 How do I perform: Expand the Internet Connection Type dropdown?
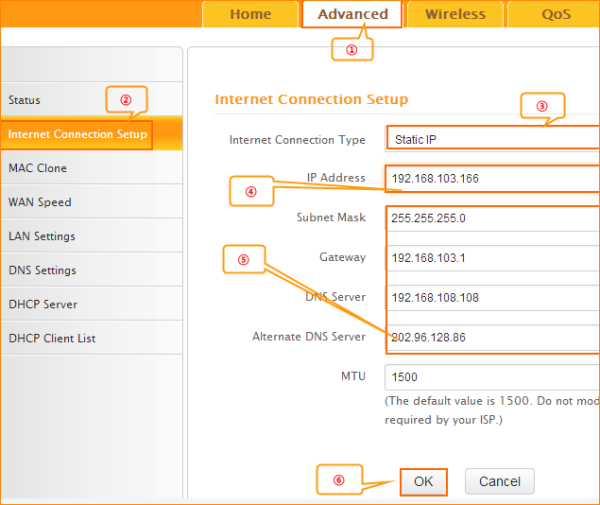click(x=492, y=139)
